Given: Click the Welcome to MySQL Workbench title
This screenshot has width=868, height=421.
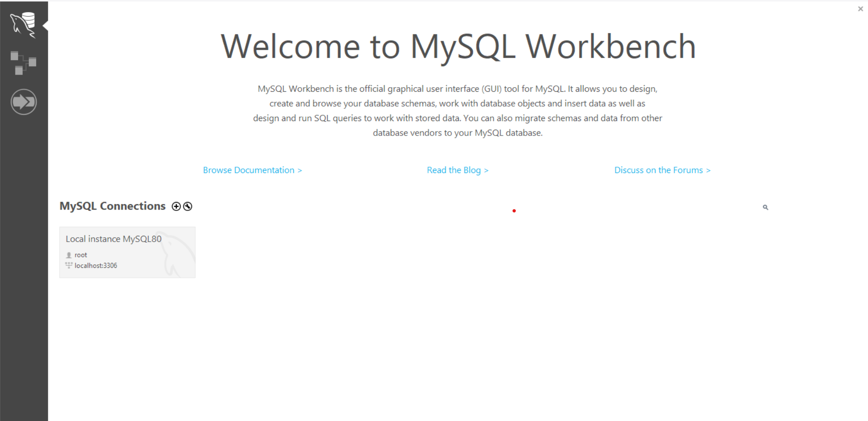Looking at the screenshot, I should coord(458,47).
